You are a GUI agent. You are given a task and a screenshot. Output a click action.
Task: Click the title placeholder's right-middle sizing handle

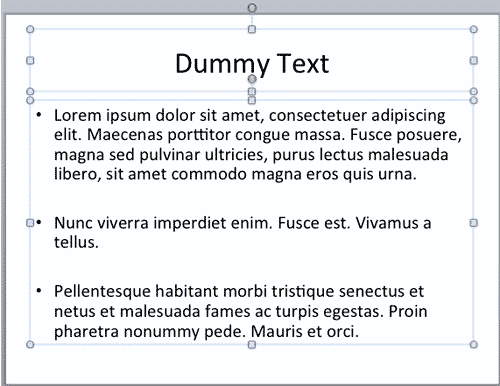[474, 60]
